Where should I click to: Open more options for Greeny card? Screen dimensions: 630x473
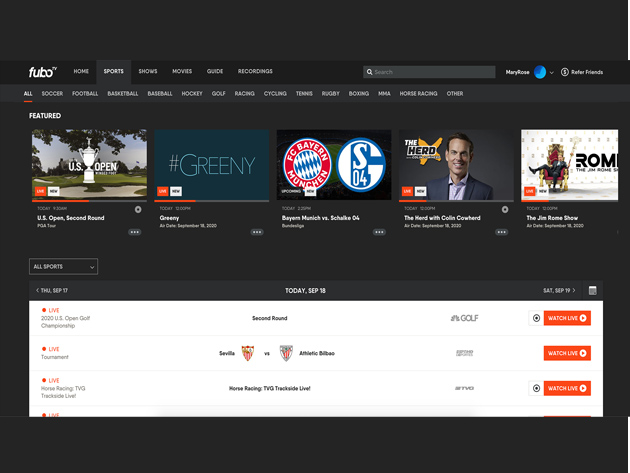tap(257, 232)
